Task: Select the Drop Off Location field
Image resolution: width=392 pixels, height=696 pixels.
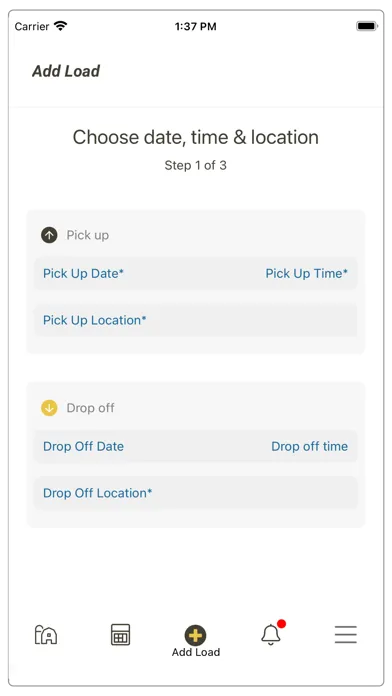Action: [x=196, y=493]
